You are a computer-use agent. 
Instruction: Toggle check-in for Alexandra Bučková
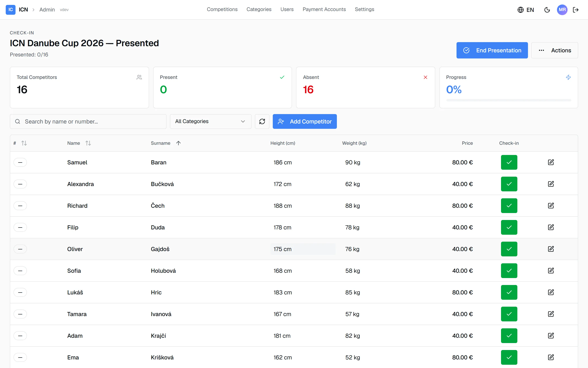(509, 184)
